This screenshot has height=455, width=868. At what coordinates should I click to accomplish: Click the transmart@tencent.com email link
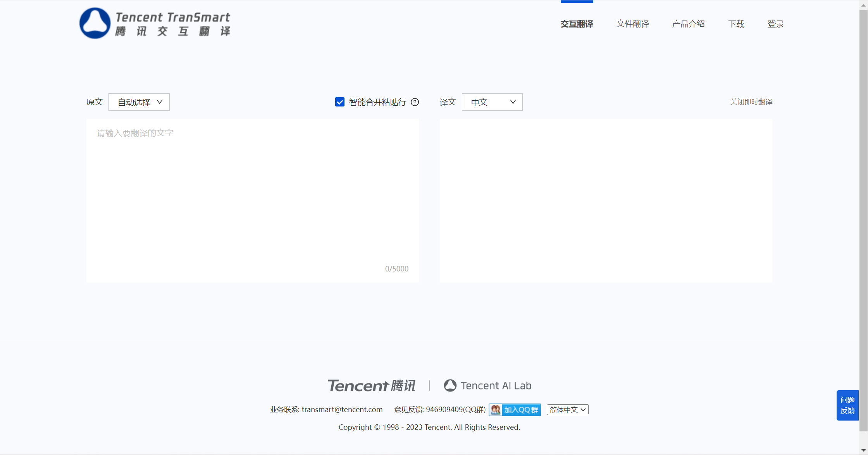pos(342,409)
